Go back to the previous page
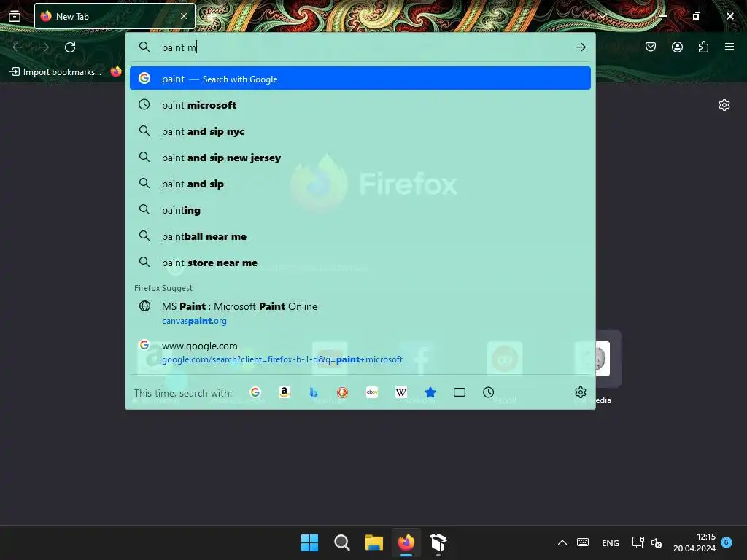Image resolution: width=747 pixels, height=560 pixels. click(x=18, y=47)
